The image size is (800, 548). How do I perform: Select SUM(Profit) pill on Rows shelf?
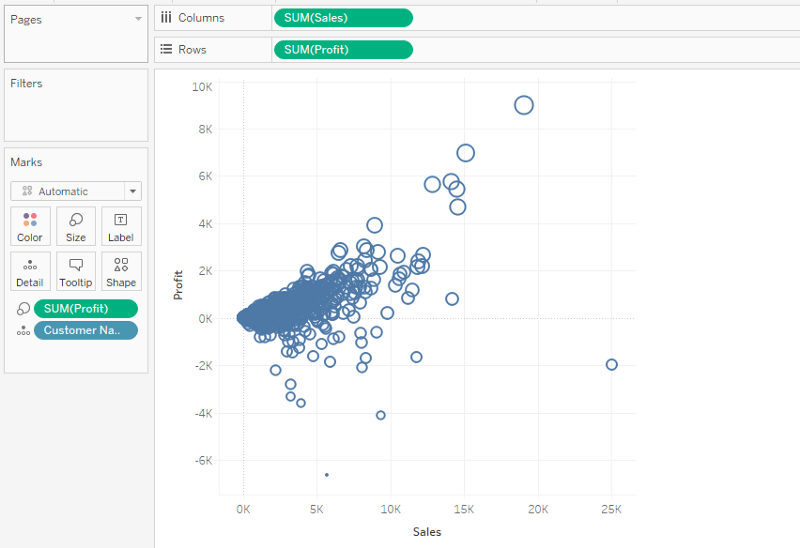pos(342,50)
